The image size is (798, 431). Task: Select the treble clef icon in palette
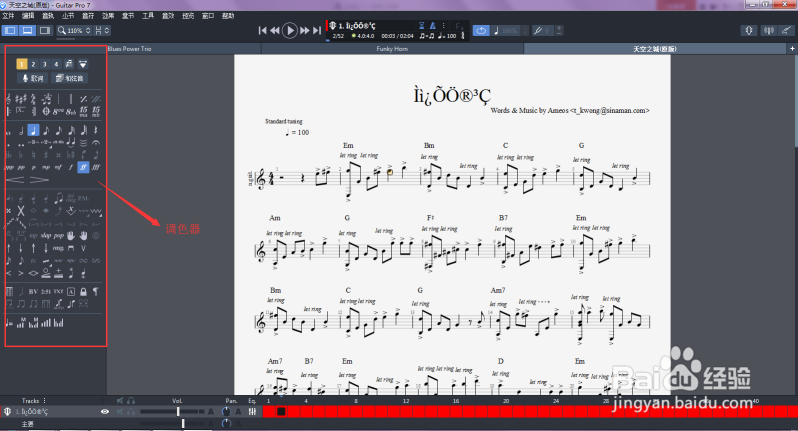click(9, 99)
